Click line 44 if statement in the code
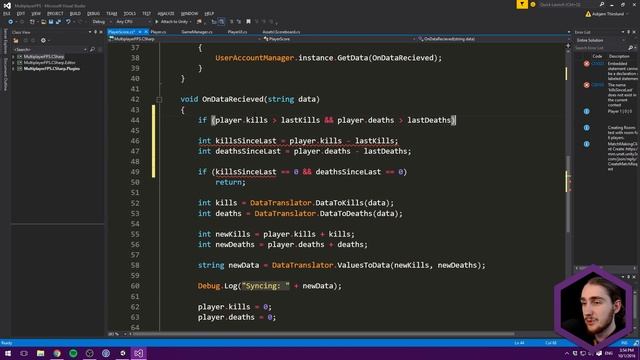 (327, 120)
